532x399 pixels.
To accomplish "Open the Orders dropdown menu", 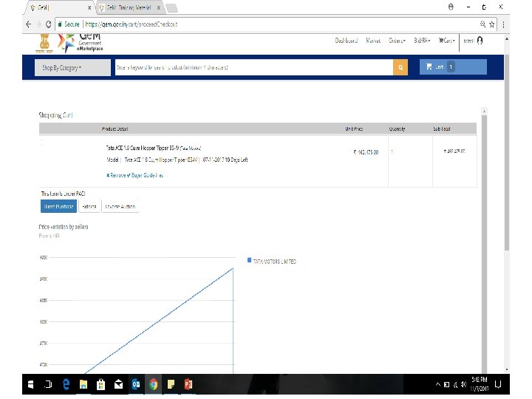I will 397,41.
